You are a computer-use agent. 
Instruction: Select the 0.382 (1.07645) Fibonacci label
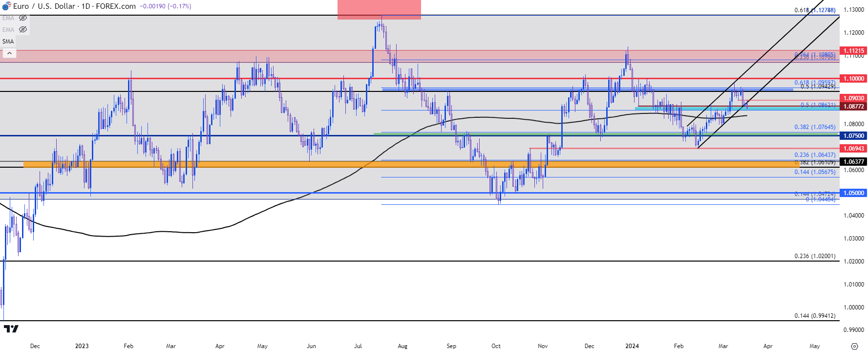point(815,127)
